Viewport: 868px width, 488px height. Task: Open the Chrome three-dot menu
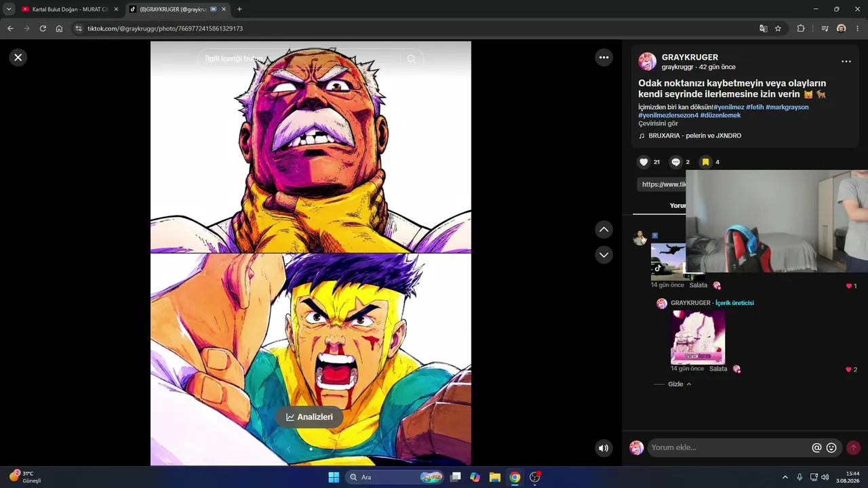(x=858, y=28)
